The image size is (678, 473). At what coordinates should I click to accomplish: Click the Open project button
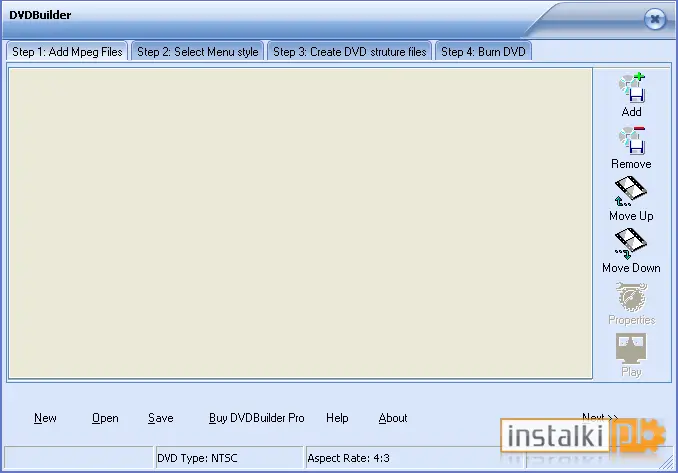pyautogui.click(x=105, y=418)
